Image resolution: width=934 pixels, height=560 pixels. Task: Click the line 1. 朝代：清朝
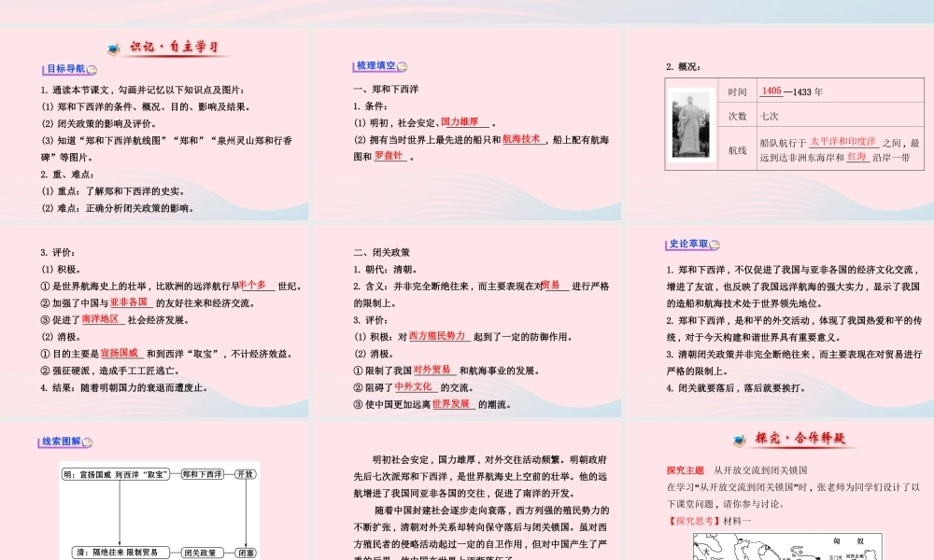pyautogui.click(x=386, y=270)
